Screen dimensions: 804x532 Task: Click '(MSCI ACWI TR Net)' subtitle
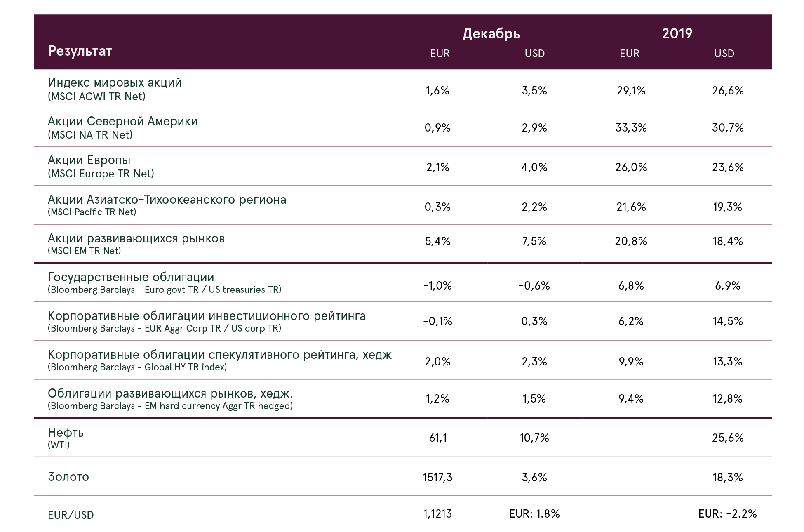[96, 97]
